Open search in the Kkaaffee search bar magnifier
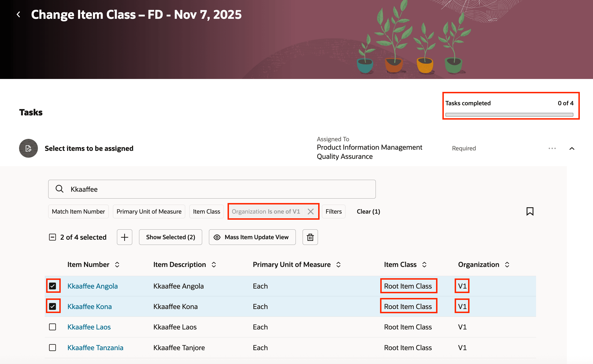 coord(59,189)
